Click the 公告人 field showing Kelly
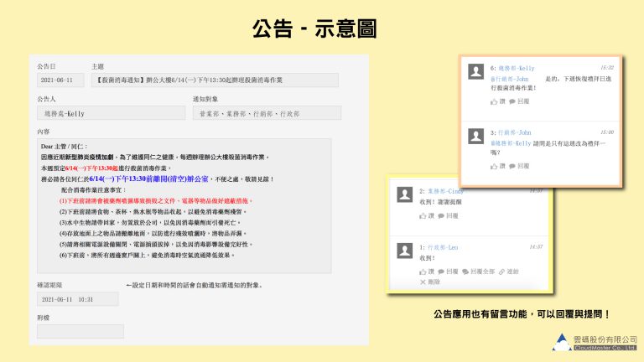Viewport: 644px width, 362px height. (111, 113)
